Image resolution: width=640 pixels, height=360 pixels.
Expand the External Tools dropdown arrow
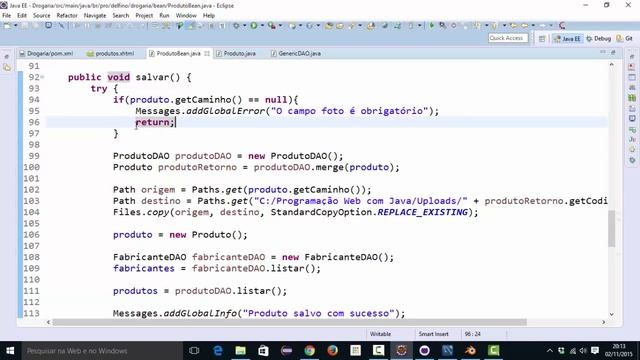(x=280, y=26)
